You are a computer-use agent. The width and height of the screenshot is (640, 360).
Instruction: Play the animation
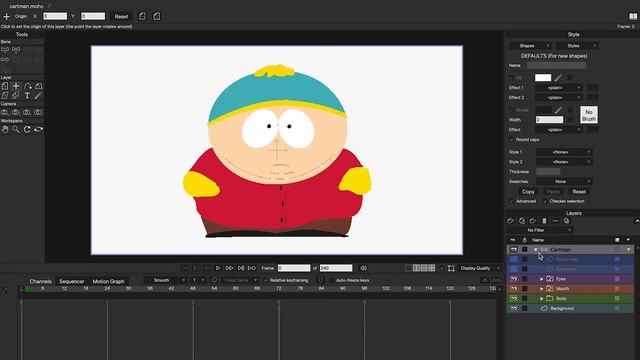click(x=218, y=268)
